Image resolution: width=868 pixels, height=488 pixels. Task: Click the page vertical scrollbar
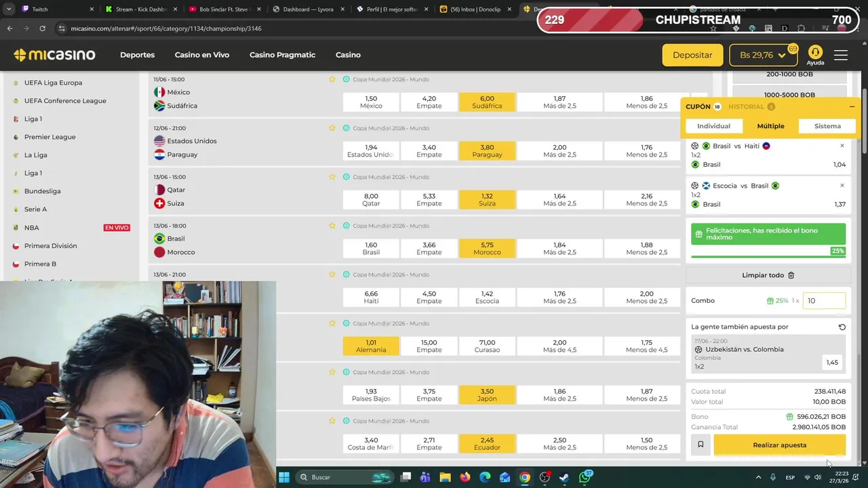click(863, 123)
